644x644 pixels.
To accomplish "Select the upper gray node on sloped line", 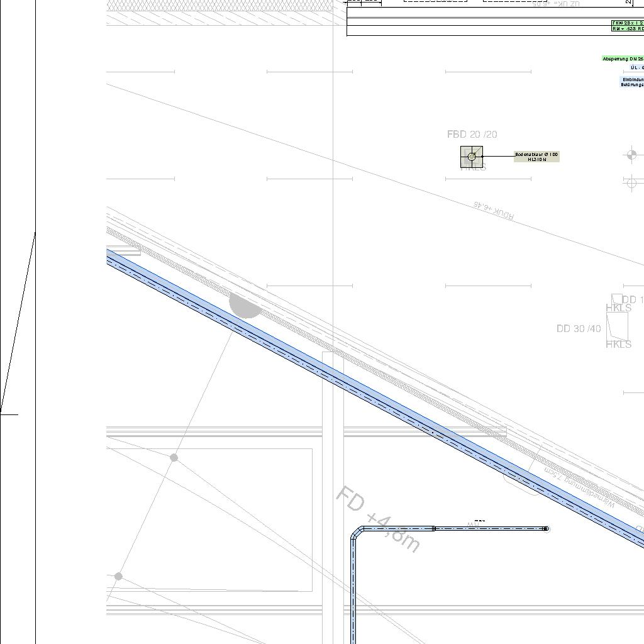I will coord(174,458).
